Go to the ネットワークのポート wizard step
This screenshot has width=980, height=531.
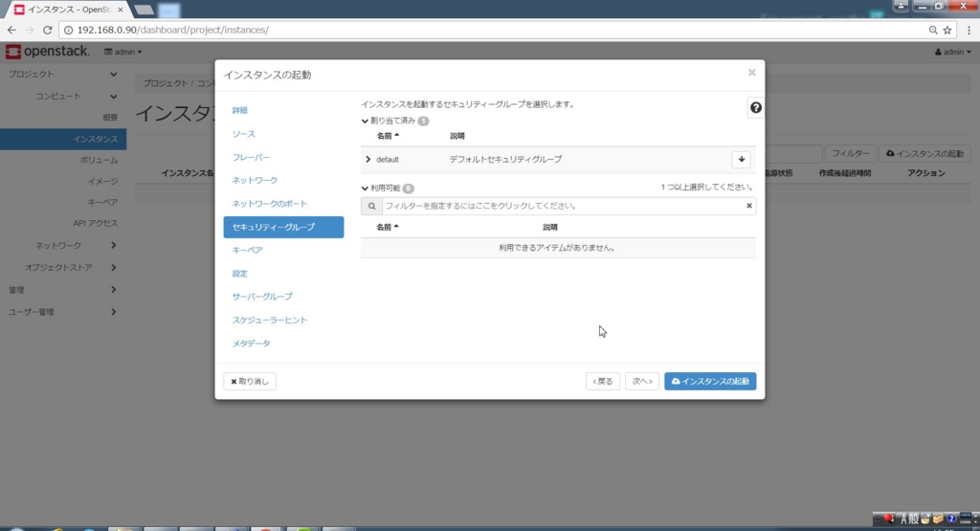click(x=269, y=204)
